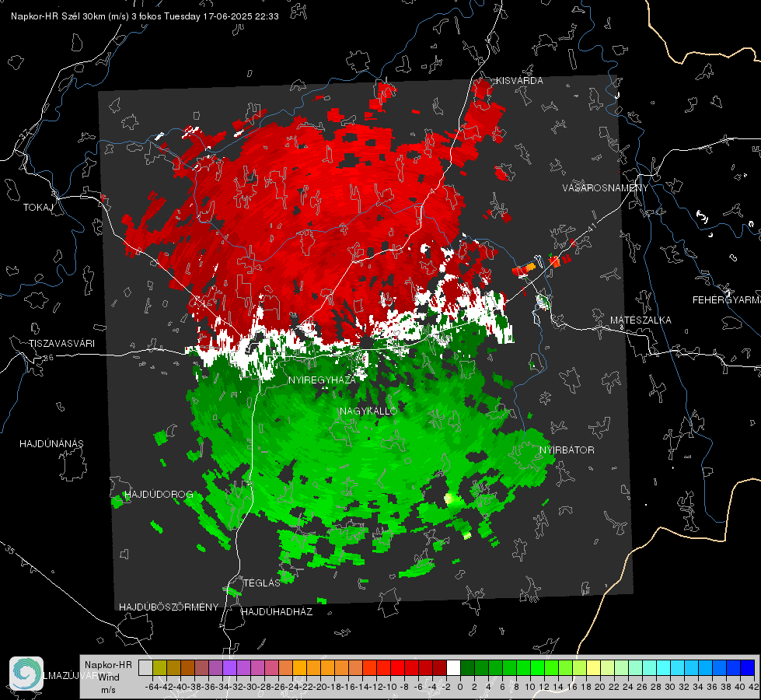Viewport: 761px width, 700px height.
Task: Click the road number 37 near Tokaj
Action: [x=24, y=133]
